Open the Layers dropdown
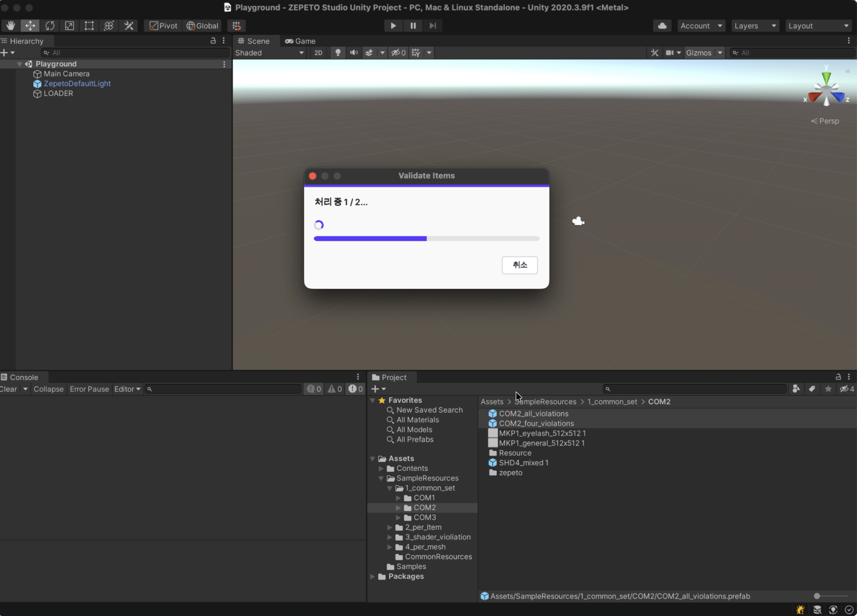Screen dimensions: 857x616 755,26
